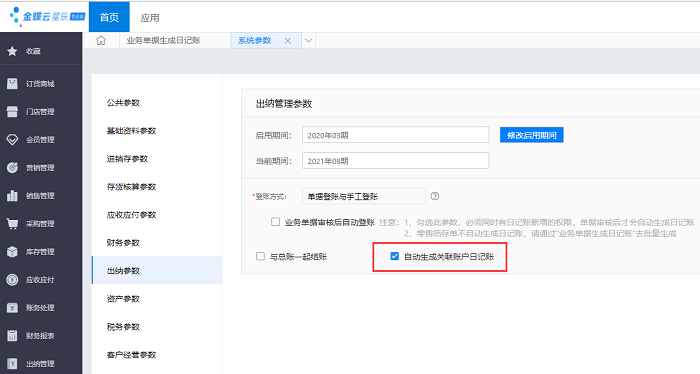
Task: Close the 系统参数 tab
Action: point(288,41)
